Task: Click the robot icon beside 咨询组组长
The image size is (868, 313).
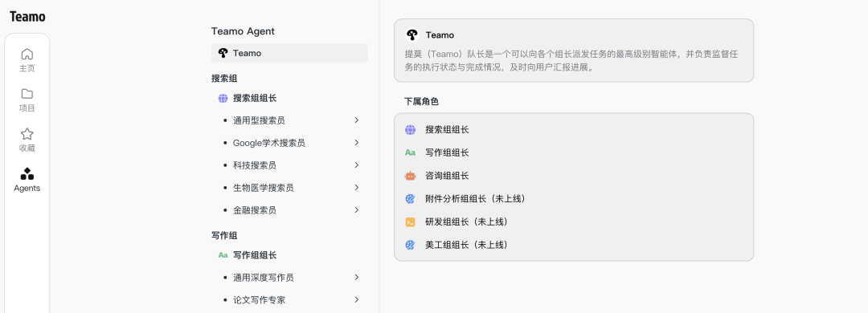Action: click(410, 176)
